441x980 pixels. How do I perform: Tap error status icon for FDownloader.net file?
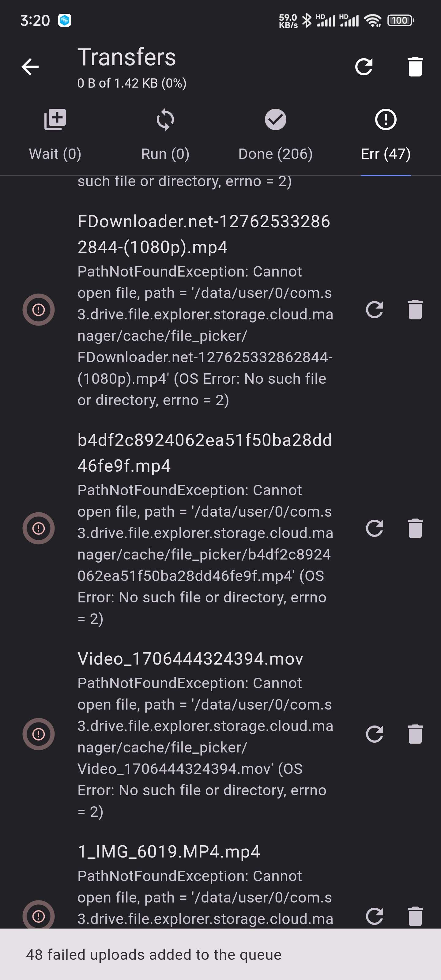pyautogui.click(x=38, y=310)
